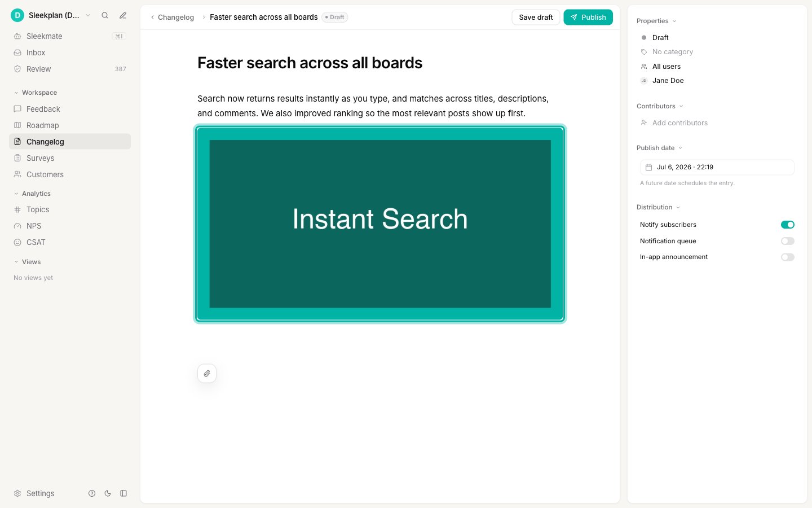812x508 pixels.
Task: Click the All users audience icon
Action: pos(644,67)
